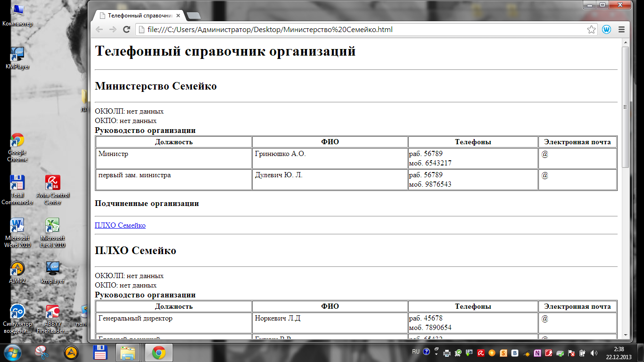Viewport: 644px width, 362px height.
Task: Click the orange up-arrow tray icon
Action: pyautogui.click(x=492, y=353)
